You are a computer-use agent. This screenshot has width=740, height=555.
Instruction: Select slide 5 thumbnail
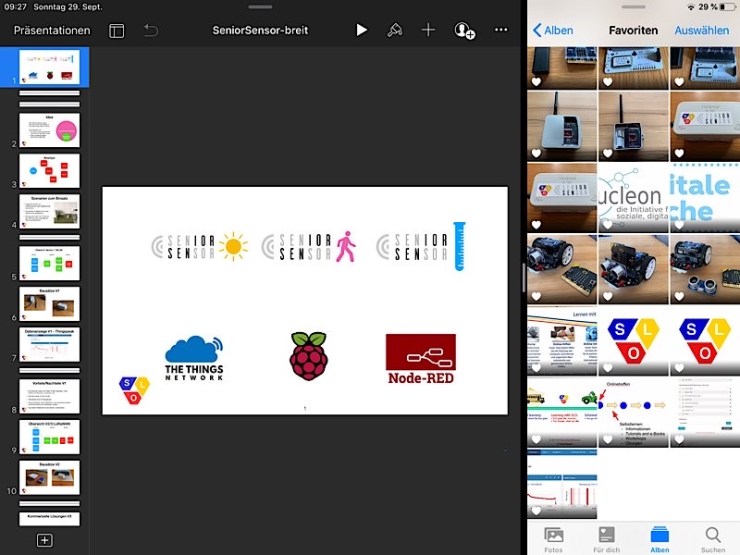tap(50, 263)
